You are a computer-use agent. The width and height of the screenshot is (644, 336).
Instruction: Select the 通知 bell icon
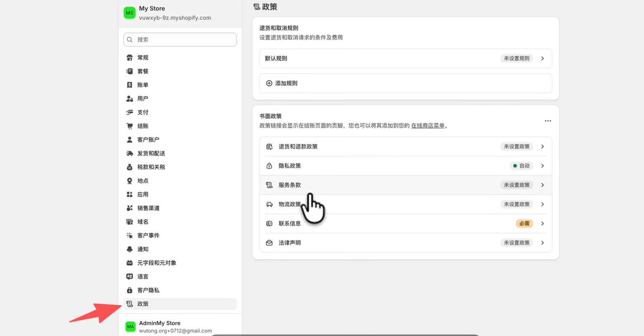coord(130,249)
